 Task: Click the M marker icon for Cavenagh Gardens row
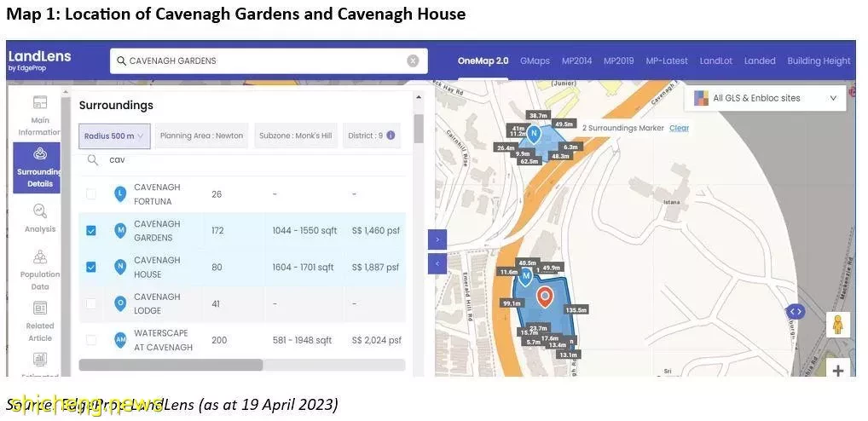point(120,231)
